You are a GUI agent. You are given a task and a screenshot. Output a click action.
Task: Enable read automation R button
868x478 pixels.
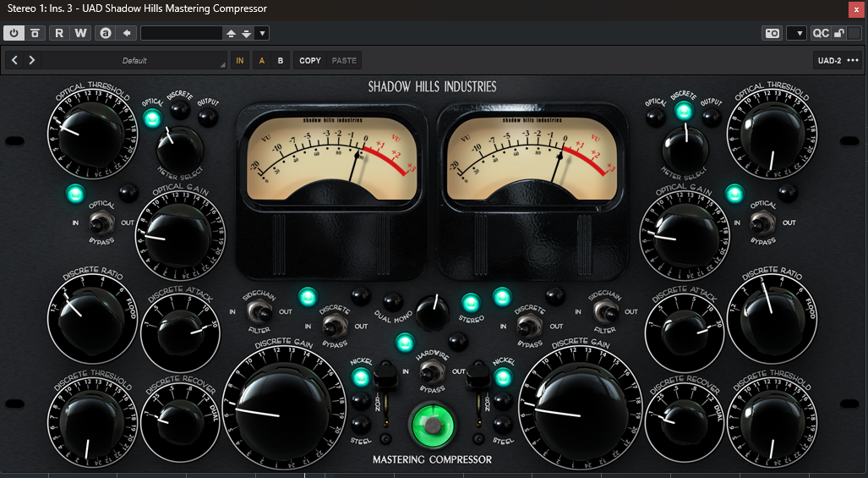point(59,33)
